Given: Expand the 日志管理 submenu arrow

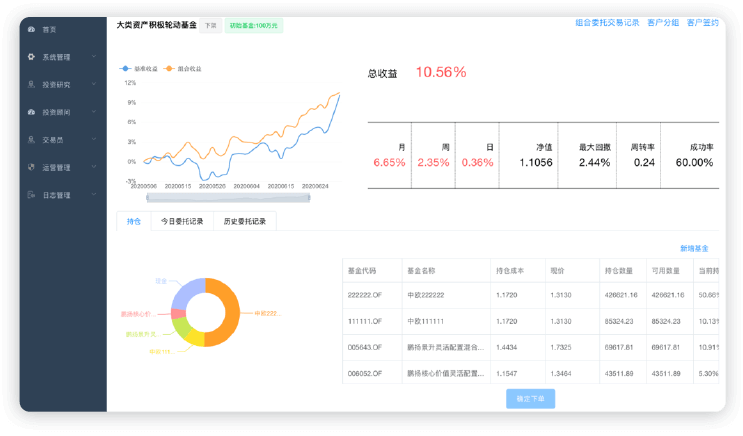Looking at the screenshot, I should click(93, 195).
